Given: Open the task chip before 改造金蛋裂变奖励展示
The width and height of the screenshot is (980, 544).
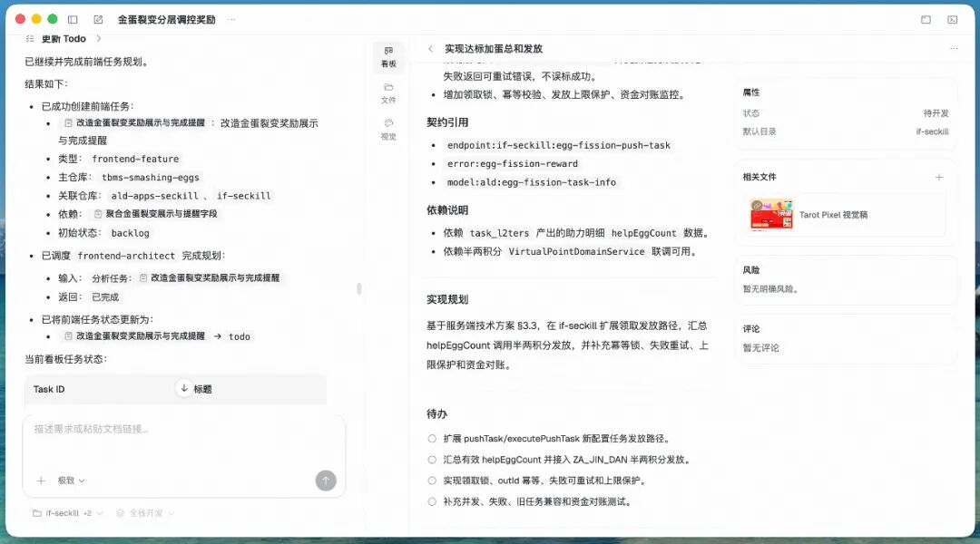Looking at the screenshot, I should tap(134, 123).
